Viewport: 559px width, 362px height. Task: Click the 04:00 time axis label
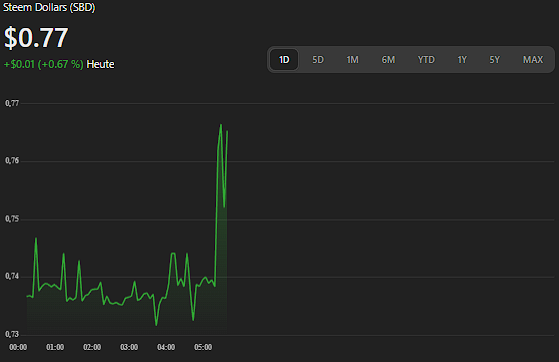pyautogui.click(x=166, y=347)
